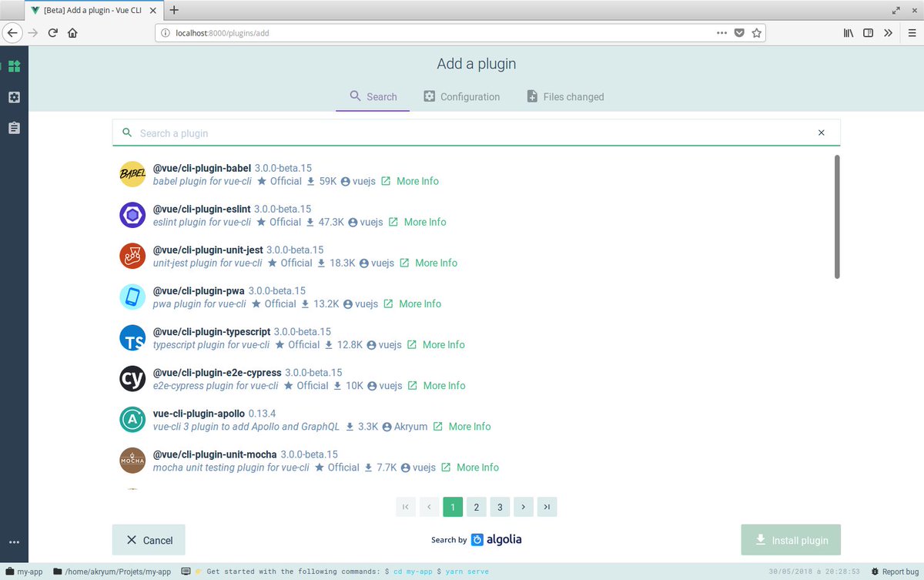Select page 3 of results
Image resolution: width=924 pixels, height=580 pixels.
coord(500,507)
